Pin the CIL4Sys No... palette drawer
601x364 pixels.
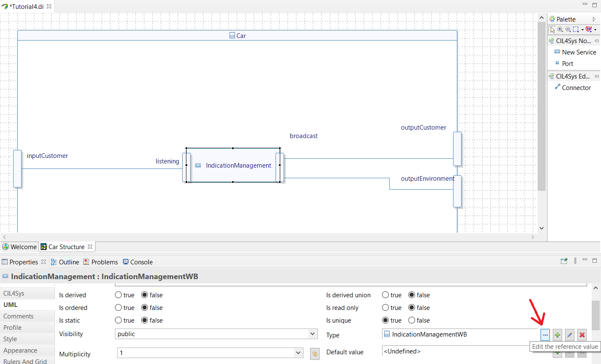click(597, 41)
